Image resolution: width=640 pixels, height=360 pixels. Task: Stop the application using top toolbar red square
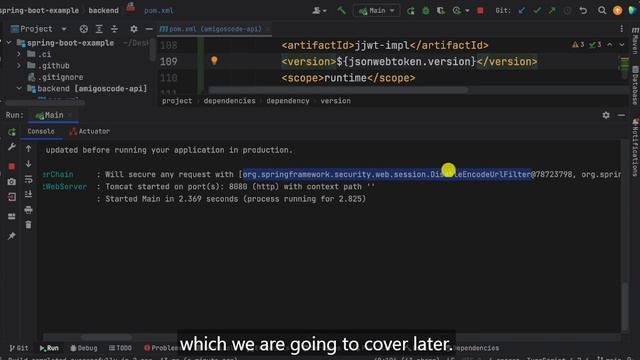click(x=480, y=11)
